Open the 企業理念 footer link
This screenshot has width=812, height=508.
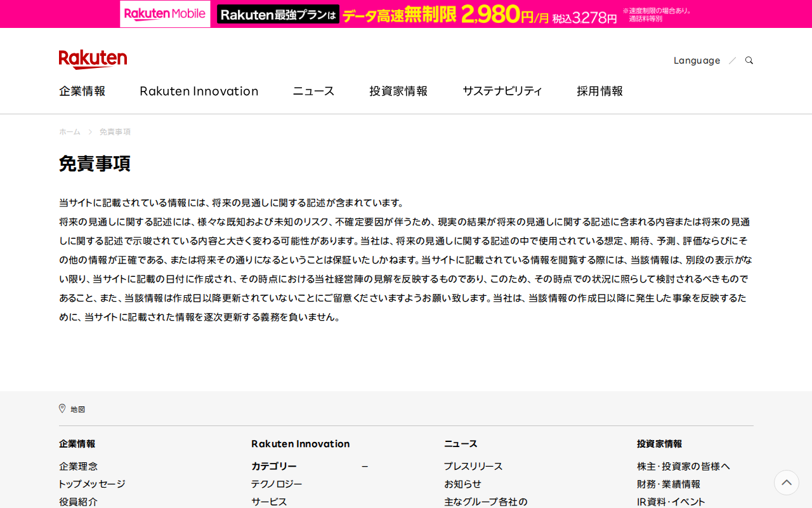pyautogui.click(x=78, y=465)
